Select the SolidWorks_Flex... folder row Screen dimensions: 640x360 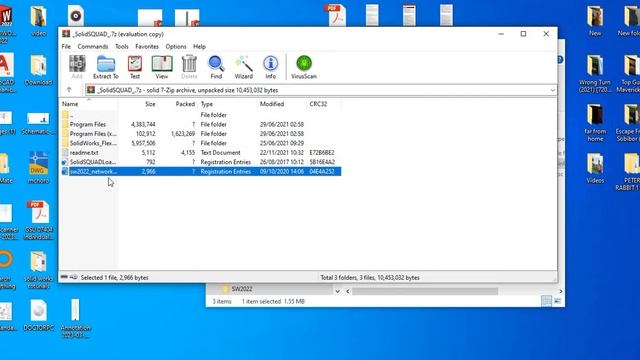point(201,143)
